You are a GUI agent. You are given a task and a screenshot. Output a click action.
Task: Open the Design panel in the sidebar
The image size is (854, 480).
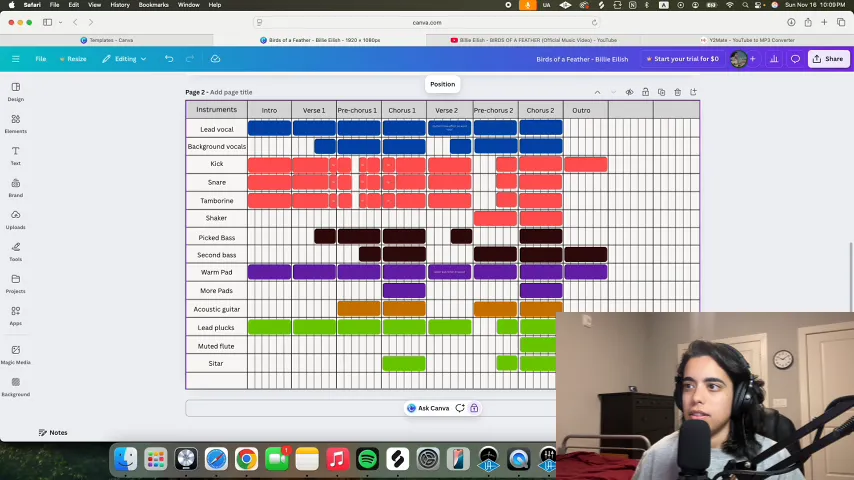pyautogui.click(x=15, y=92)
